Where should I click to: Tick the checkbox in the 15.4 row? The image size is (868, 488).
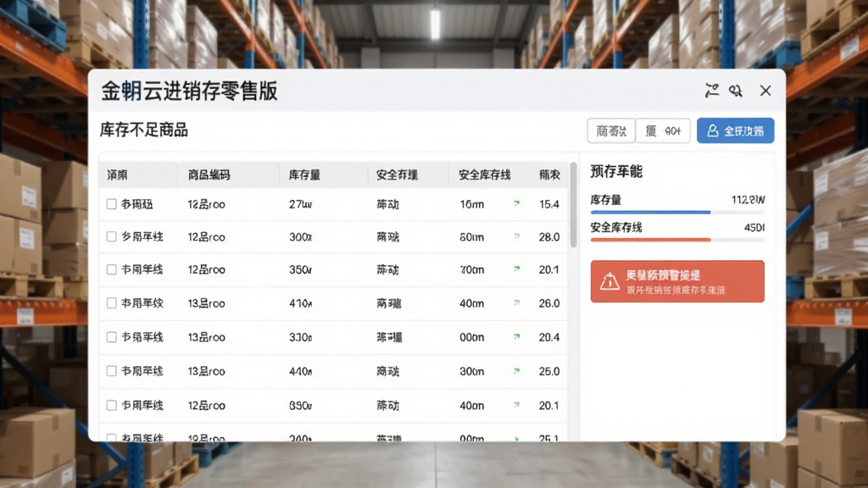[x=111, y=204]
